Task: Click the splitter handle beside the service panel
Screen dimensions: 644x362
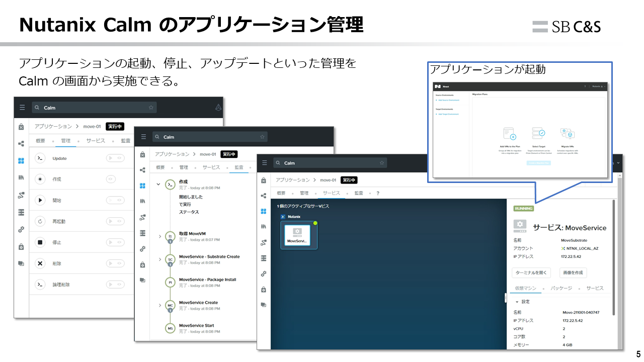Action: (505, 298)
